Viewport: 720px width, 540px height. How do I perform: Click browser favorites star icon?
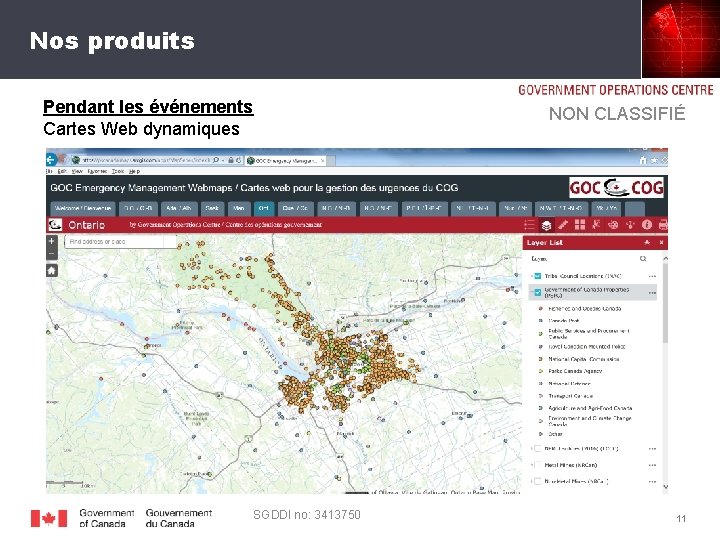click(x=654, y=160)
